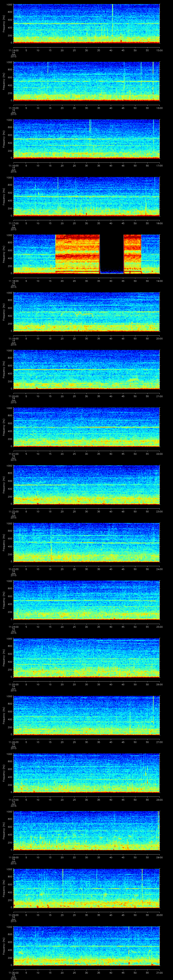
Task: Click the topmost Frequency (Hz) axis label
Action: [x=4, y=24]
